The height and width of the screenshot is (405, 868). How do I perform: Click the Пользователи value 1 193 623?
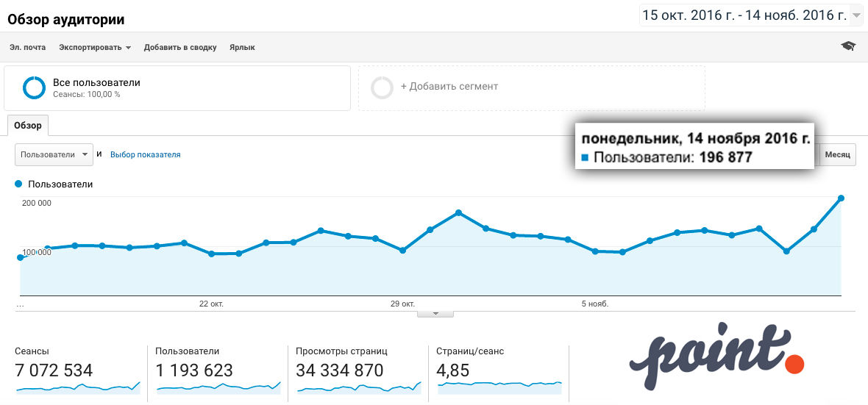point(194,370)
